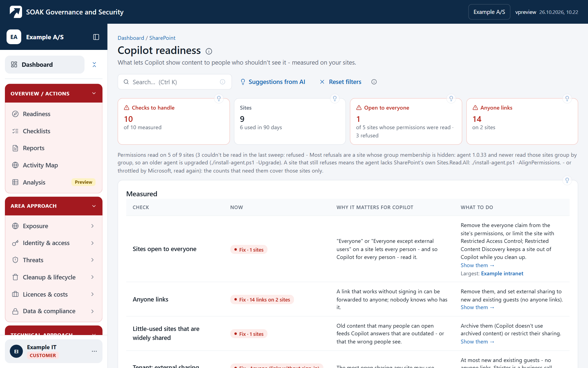
Task: Click the EA avatar badge in sidebar
Action: pos(14,37)
